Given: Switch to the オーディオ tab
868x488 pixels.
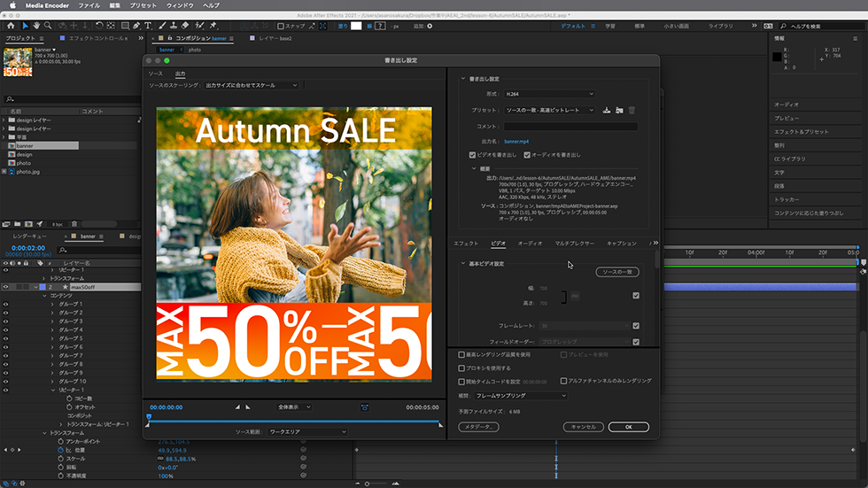Looking at the screenshot, I should click(530, 243).
